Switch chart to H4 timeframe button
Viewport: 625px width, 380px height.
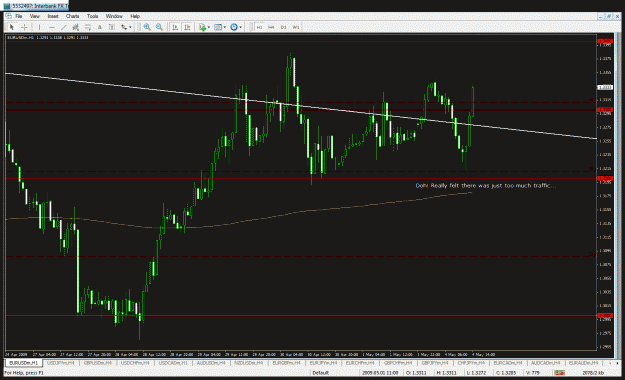(x=271, y=27)
